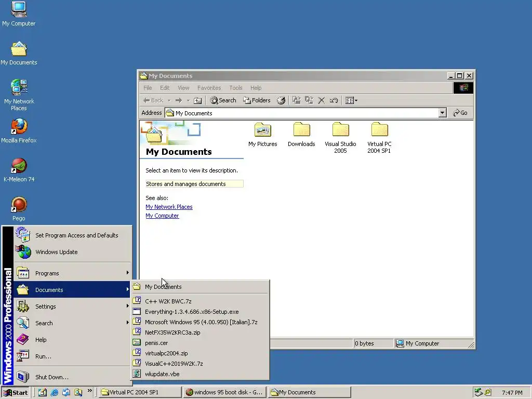This screenshot has height=399, width=532.
Task: Open Everything-1.3.4.686.x86-Setup.exe recent item
Action: click(200, 312)
